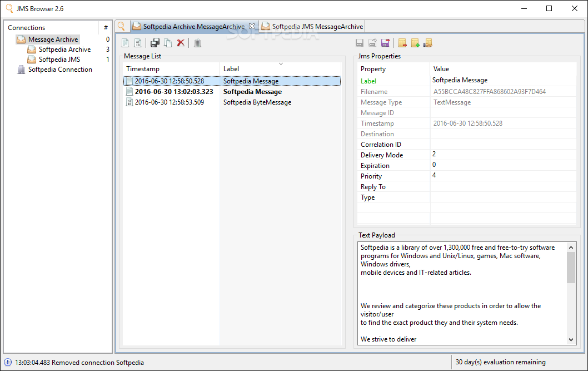The image size is (588, 371).
Task: Select the 2016-06-30 12:58:50.528 message row
Action: point(232,81)
